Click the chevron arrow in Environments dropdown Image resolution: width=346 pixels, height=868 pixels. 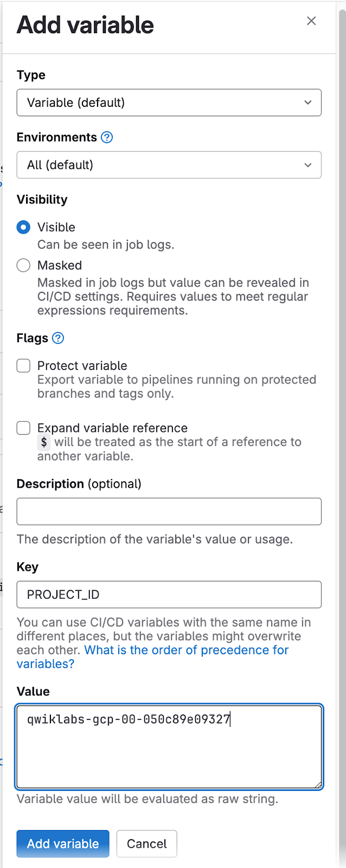coord(307,165)
